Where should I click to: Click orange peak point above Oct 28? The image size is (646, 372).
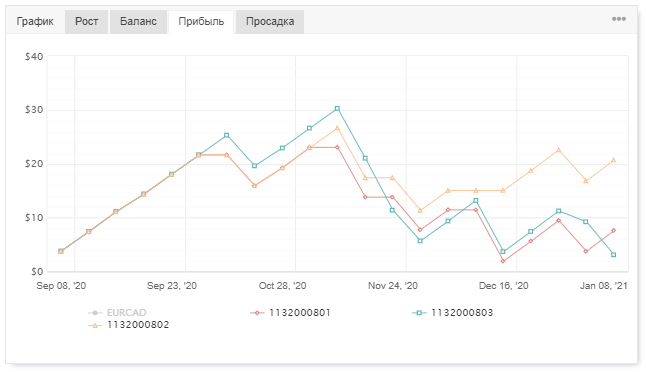337,128
